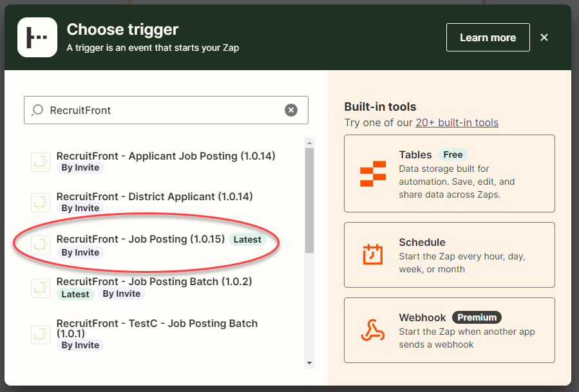579x392 pixels.
Task: Open the Learn more button
Action: [488, 37]
